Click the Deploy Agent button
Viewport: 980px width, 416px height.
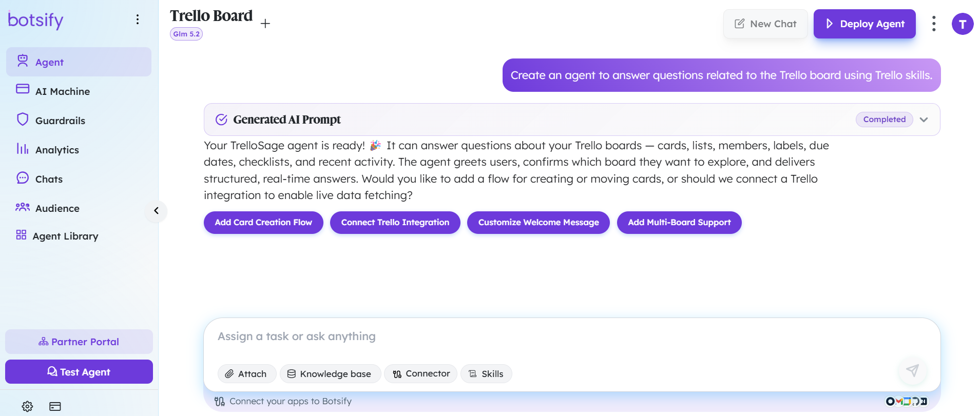(x=864, y=24)
